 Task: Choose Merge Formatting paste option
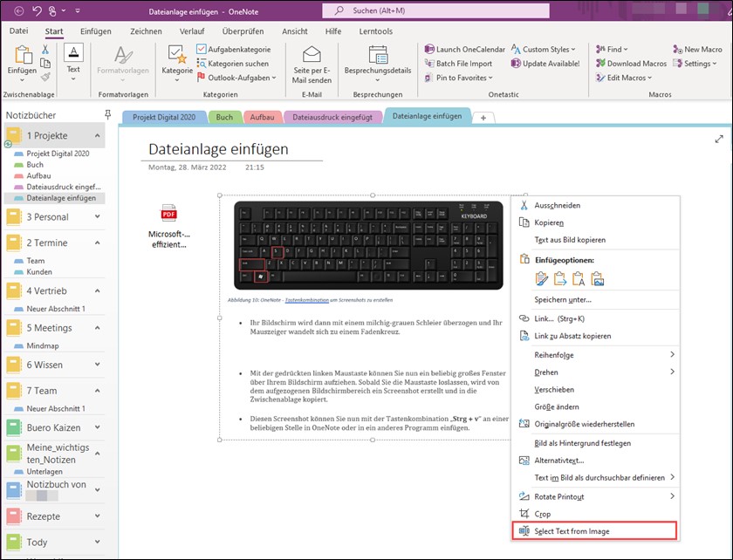[x=560, y=278]
